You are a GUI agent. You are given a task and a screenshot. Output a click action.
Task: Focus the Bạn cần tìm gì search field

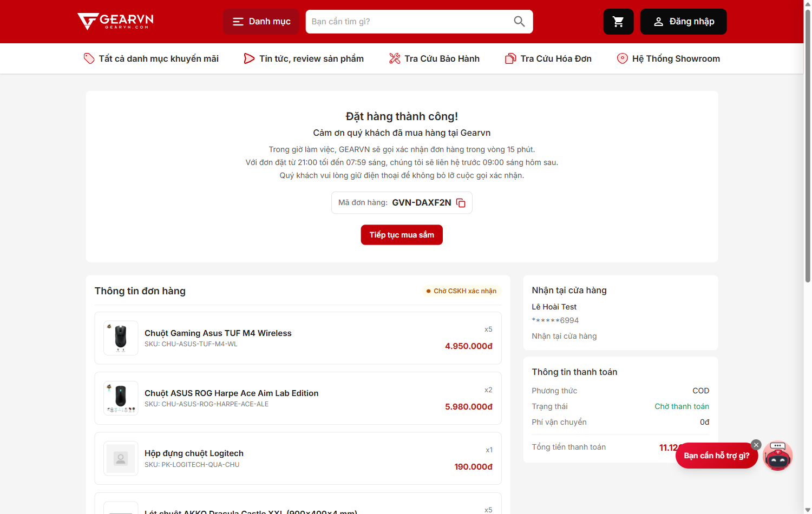(409, 22)
